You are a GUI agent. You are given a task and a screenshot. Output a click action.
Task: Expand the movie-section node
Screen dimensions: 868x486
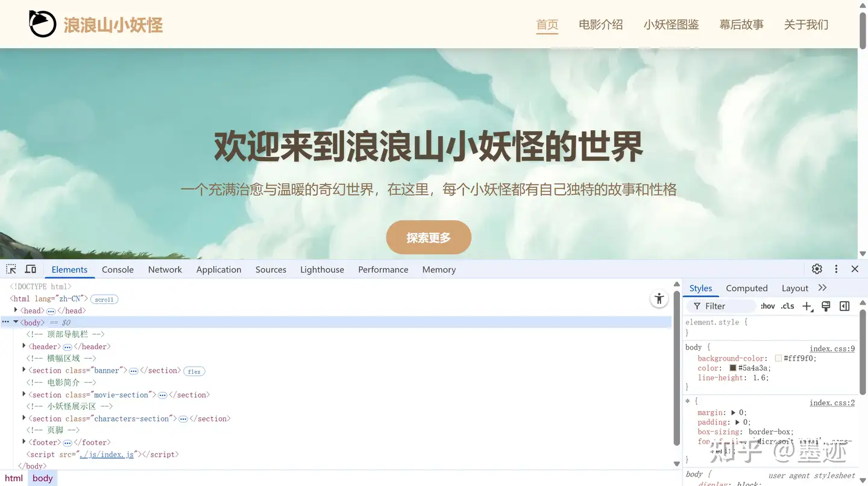(x=24, y=394)
